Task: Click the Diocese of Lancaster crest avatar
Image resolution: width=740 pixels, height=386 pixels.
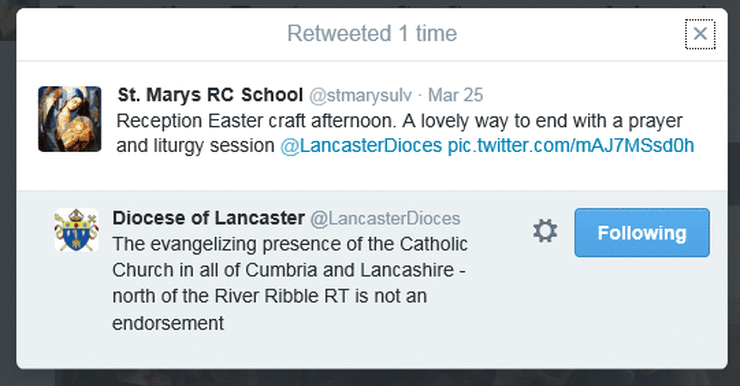Action: click(76, 230)
